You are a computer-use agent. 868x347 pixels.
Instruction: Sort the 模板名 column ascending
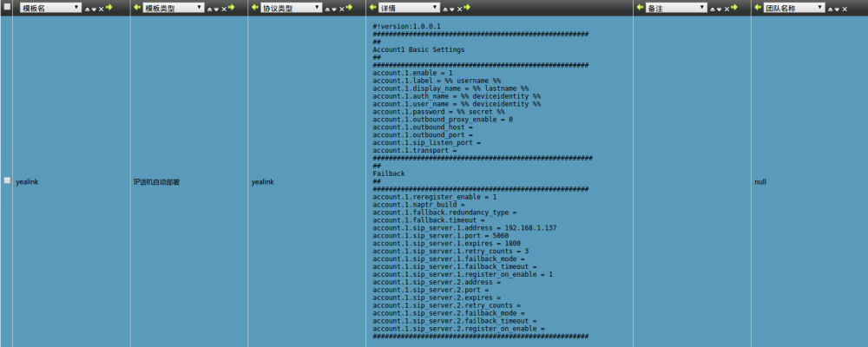click(88, 9)
